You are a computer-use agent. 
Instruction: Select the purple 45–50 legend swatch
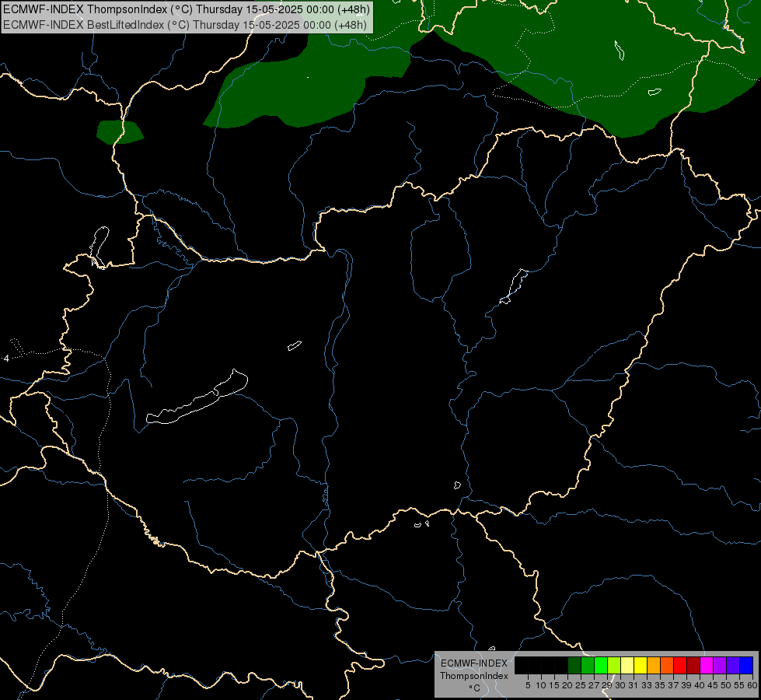click(x=720, y=665)
